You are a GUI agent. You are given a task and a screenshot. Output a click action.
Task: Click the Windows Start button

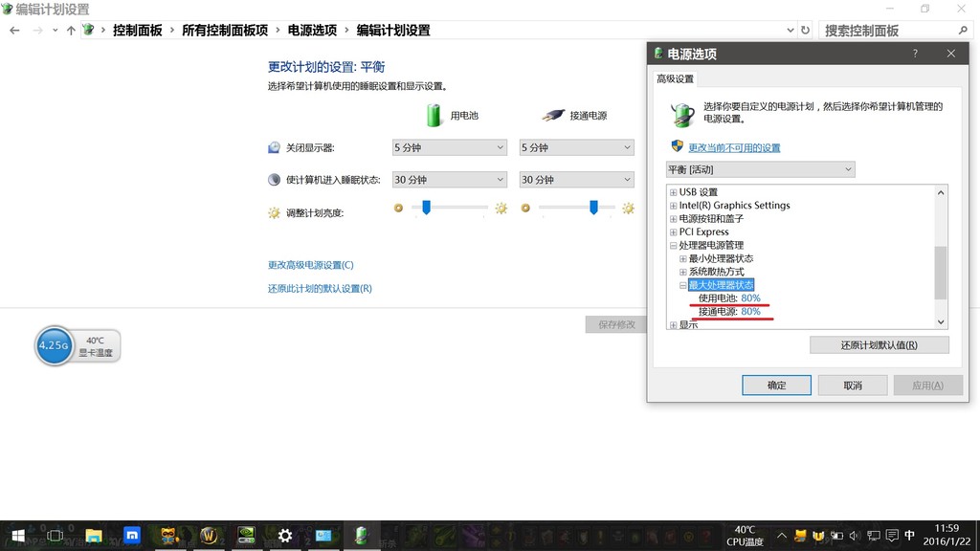19,536
